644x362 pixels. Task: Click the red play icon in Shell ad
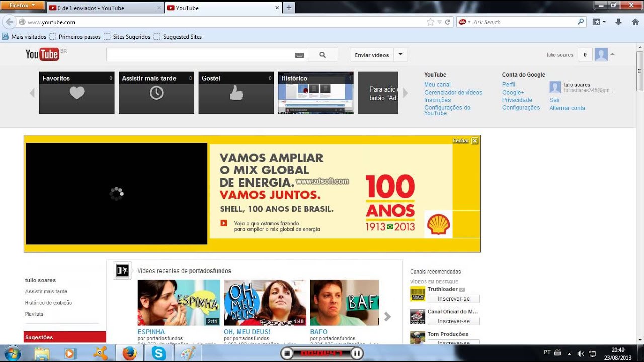coord(224,223)
